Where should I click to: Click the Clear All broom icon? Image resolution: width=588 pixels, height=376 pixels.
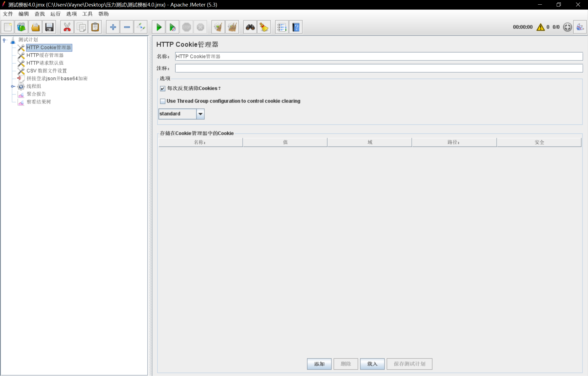coord(232,27)
